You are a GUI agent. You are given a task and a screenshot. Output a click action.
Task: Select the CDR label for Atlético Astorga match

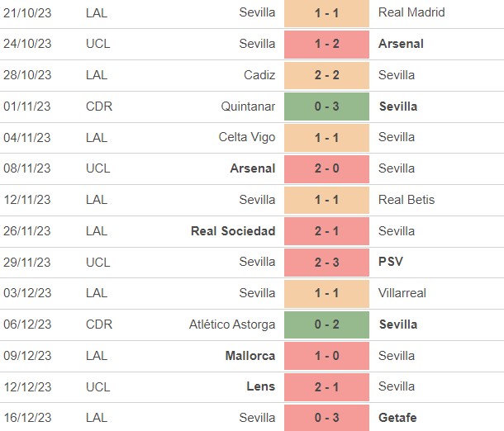click(99, 324)
